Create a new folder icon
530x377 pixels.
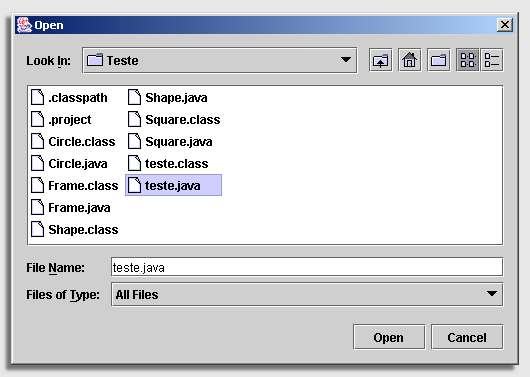click(x=438, y=61)
